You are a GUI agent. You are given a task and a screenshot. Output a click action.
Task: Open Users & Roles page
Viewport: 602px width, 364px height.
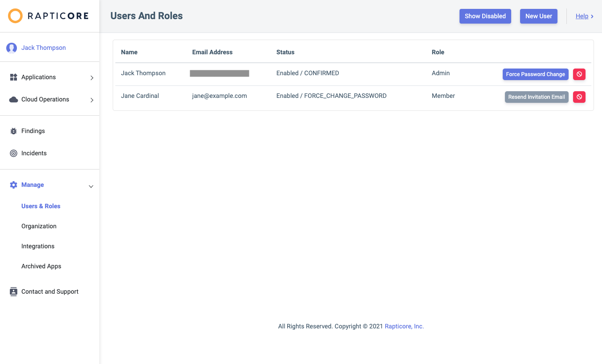[x=41, y=206]
